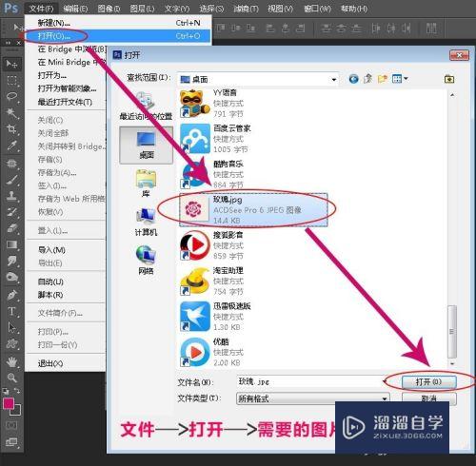Screen dimensions: 476x466
Task: Open favorites icon in Open dialog
Action: (449, 79)
